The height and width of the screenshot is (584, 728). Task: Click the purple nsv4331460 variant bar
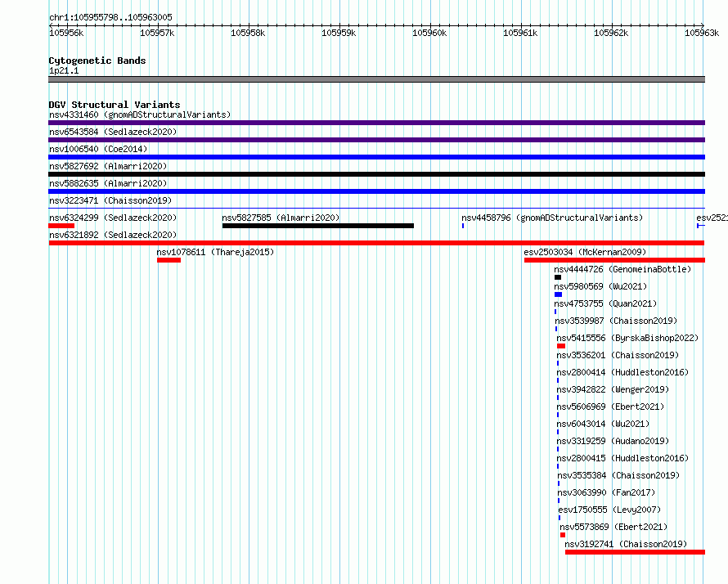(x=376, y=123)
